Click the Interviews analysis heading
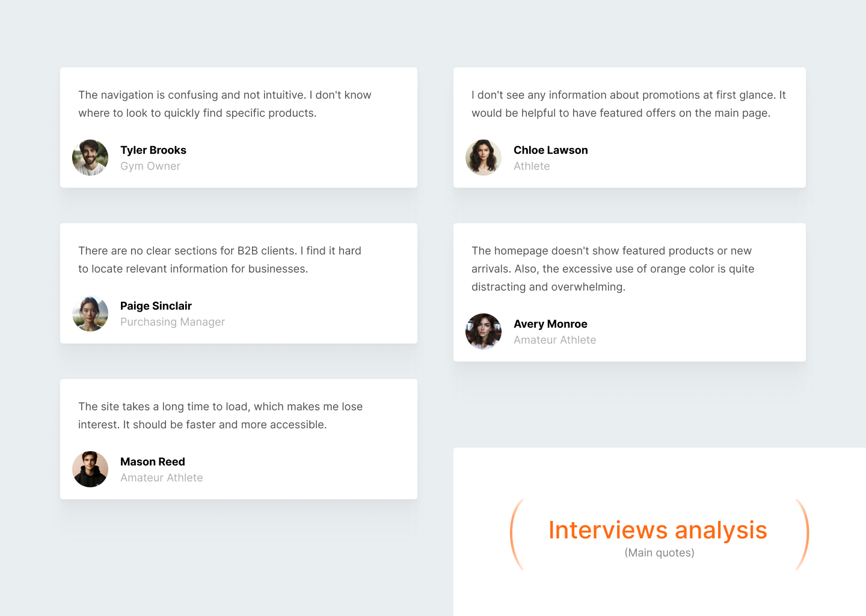This screenshot has width=866, height=616. click(x=658, y=531)
